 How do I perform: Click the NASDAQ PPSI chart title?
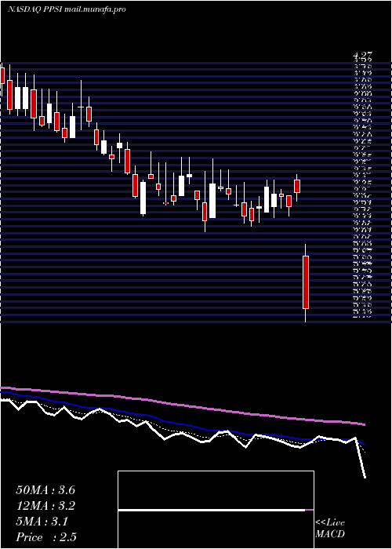click(x=67, y=9)
